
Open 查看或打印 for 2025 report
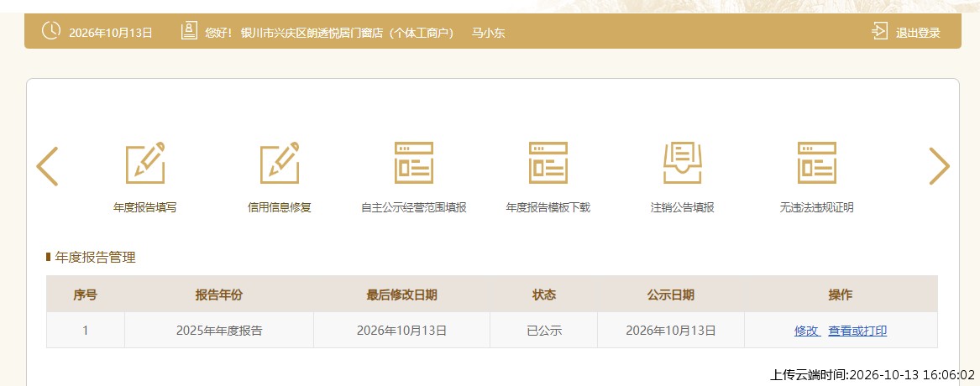pos(857,331)
